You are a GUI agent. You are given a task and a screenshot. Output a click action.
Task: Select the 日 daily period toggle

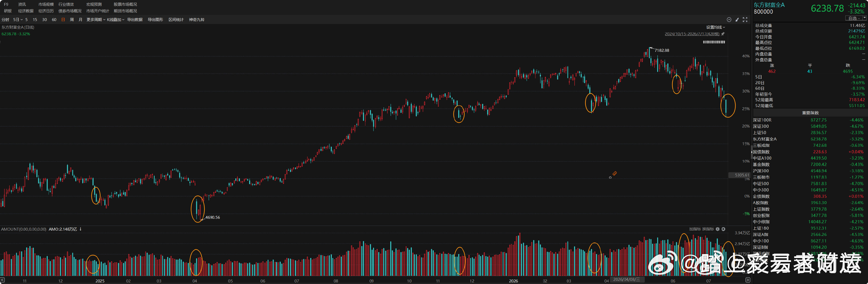[x=63, y=20]
